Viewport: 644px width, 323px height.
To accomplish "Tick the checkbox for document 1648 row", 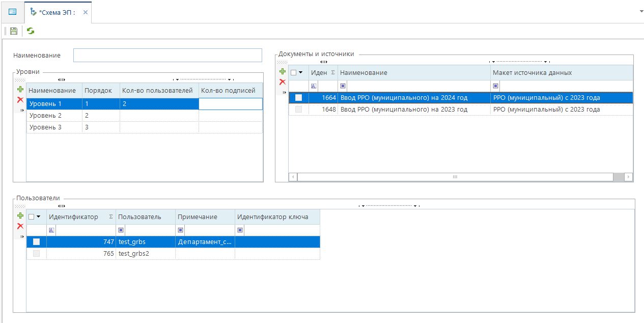I will point(298,110).
